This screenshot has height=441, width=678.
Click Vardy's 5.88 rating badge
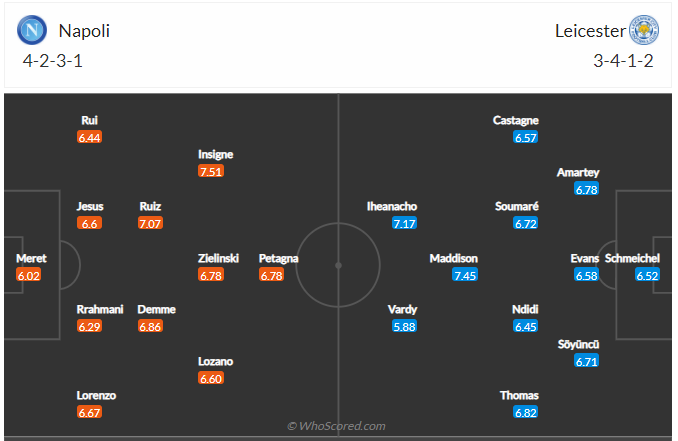click(405, 326)
